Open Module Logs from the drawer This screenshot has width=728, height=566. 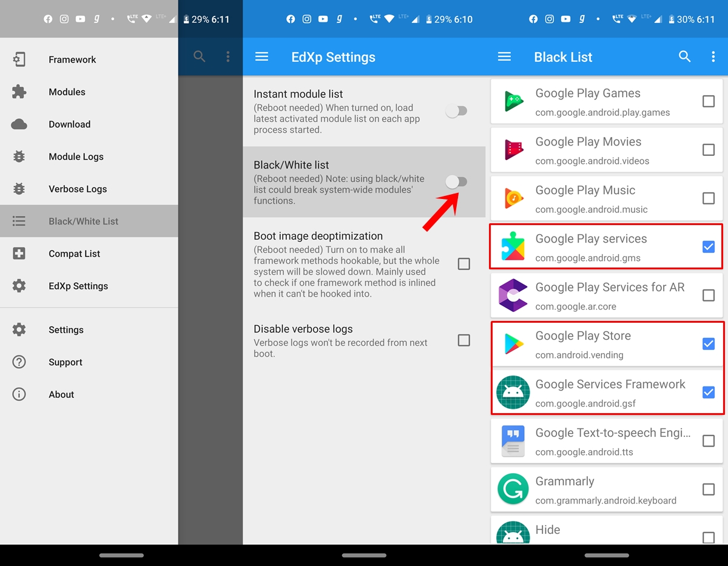tap(89, 157)
